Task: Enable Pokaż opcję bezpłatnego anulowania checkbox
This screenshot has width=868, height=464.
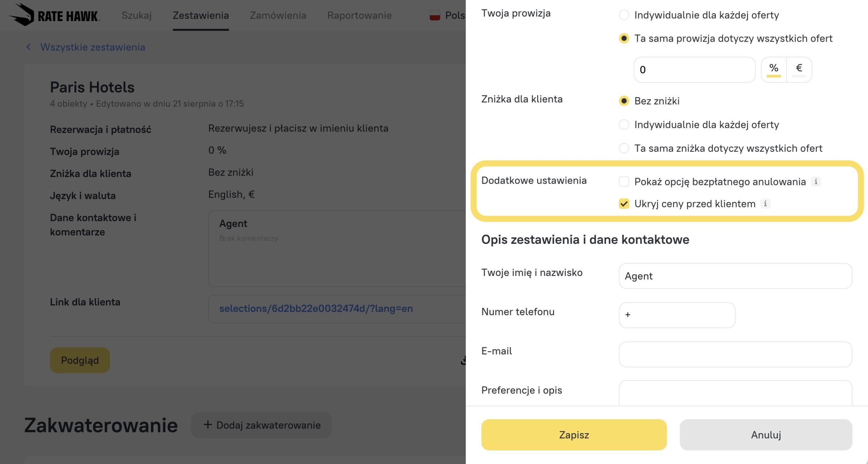Action: click(x=624, y=182)
